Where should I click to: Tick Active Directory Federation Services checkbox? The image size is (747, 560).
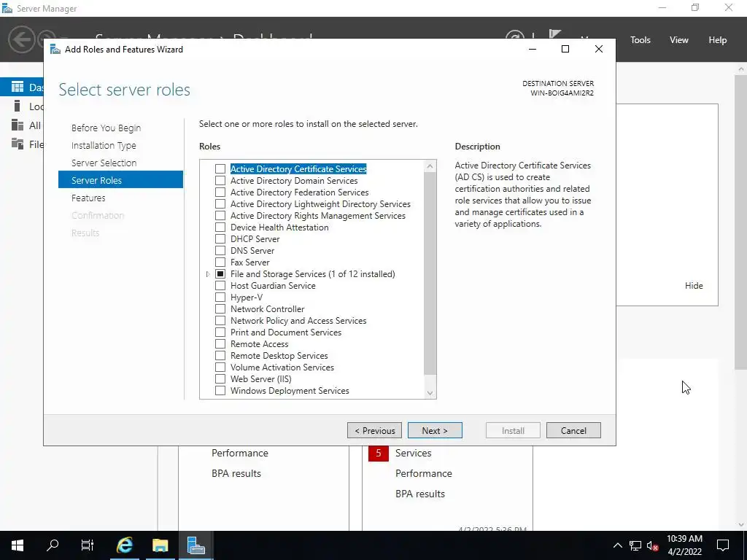coord(220,192)
